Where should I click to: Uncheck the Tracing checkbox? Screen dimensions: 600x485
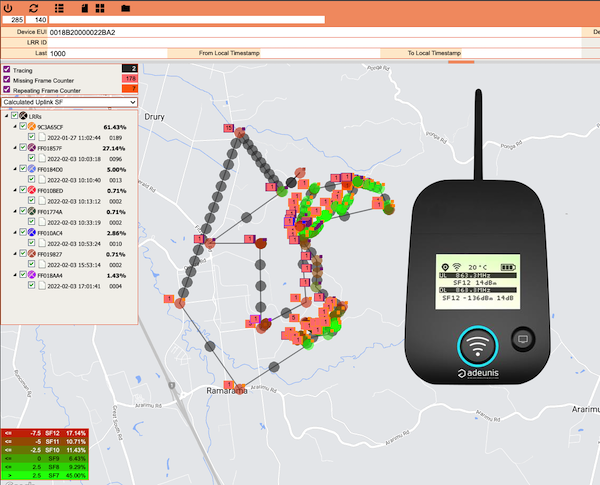pyautogui.click(x=7, y=70)
